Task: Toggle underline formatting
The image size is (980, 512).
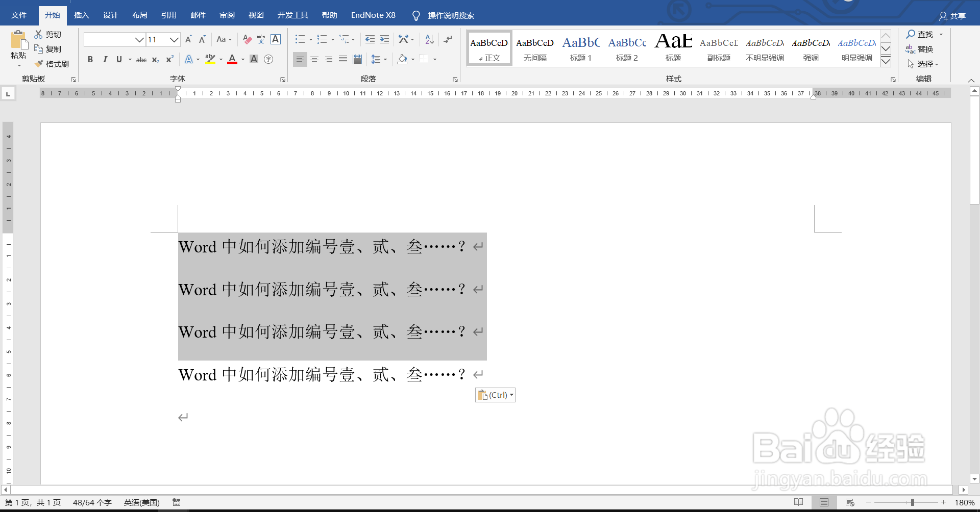Action: pyautogui.click(x=119, y=59)
